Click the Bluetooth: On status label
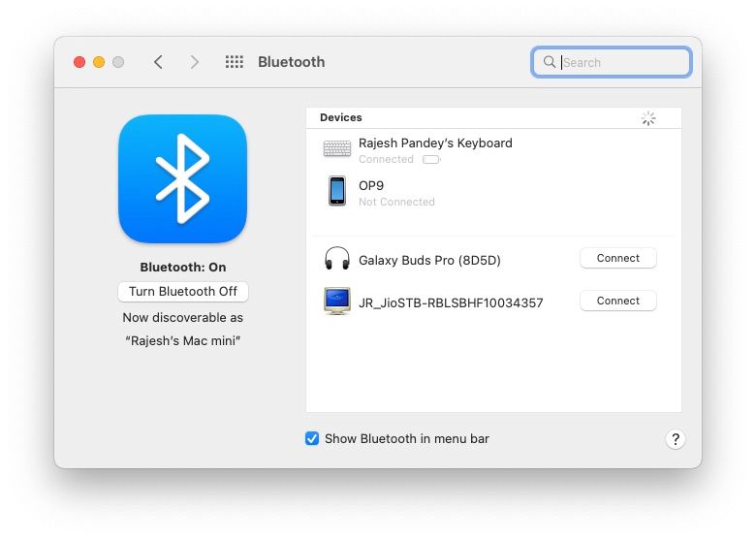 coord(183,268)
